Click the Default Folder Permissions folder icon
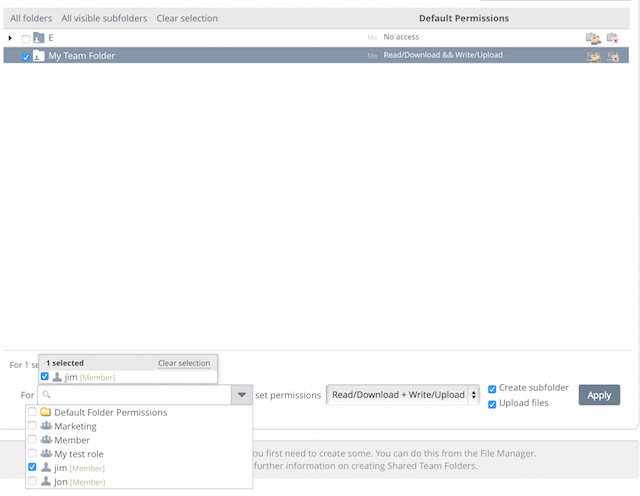The image size is (640, 496). (46, 412)
